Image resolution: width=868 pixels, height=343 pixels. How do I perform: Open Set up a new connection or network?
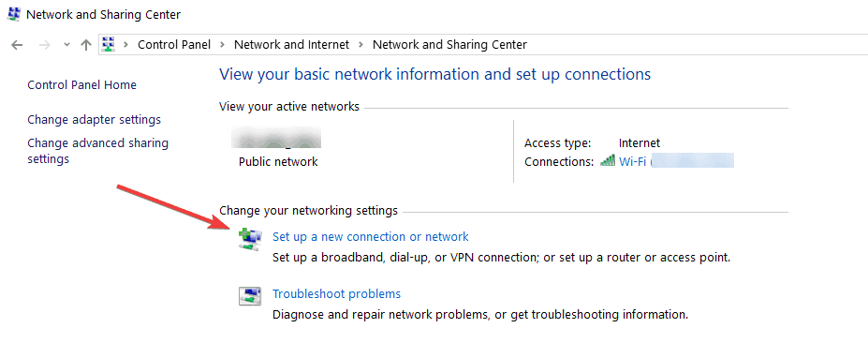click(x=371, y=237)
